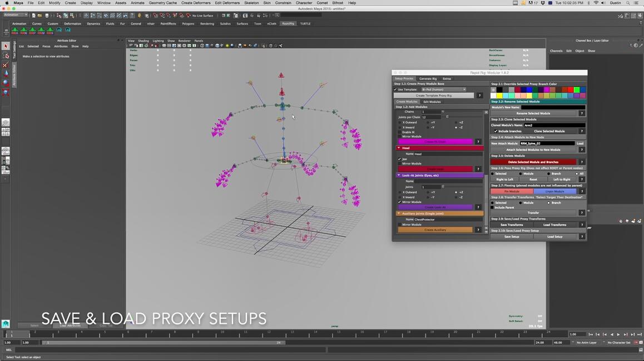Click the Save Setup button
Viewport: 644px width, 361px height.
pos(511,237)
